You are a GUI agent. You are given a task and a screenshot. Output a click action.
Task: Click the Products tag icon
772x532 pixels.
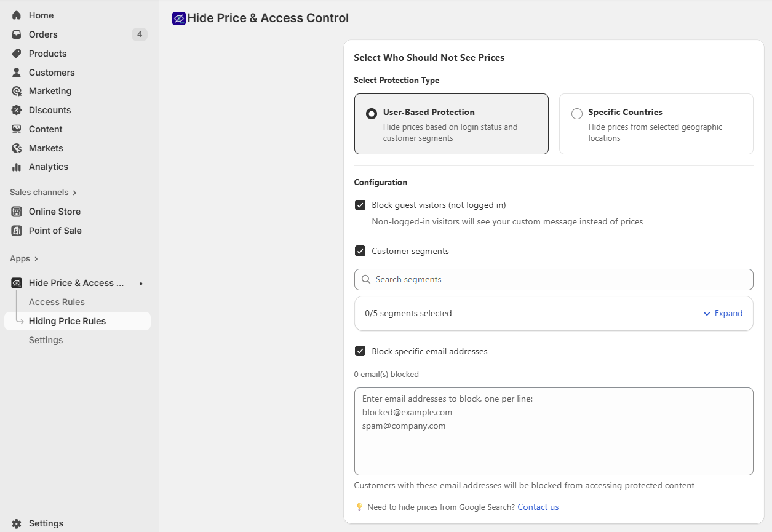pyautogui.click(x=17, y=54)
